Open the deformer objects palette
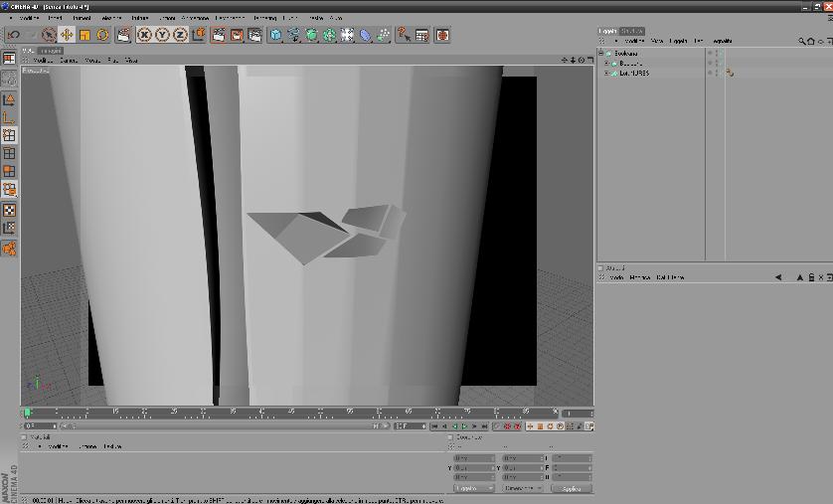833x504 pixels. point(365,35)
